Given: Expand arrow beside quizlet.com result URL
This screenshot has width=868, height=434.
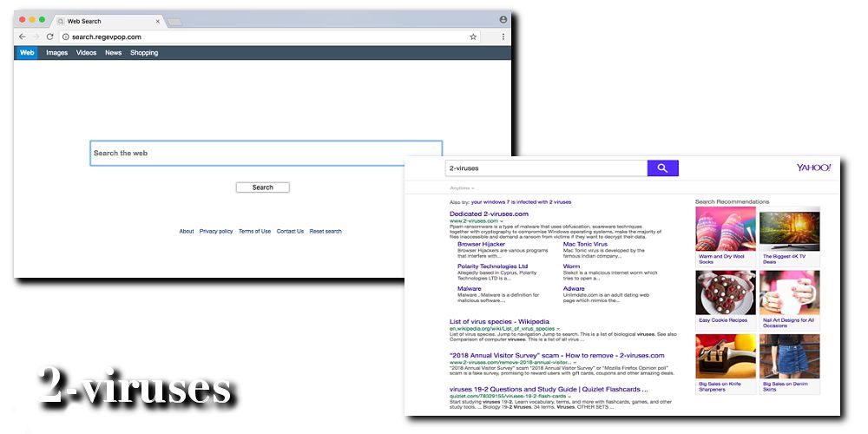Looking at the screenshot, I should [569, 397].
